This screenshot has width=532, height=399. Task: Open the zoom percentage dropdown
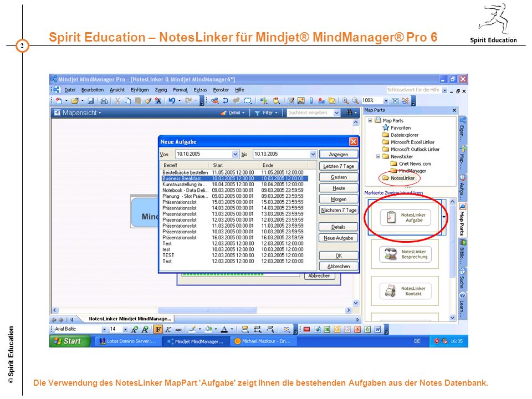(x=386, y=101)
